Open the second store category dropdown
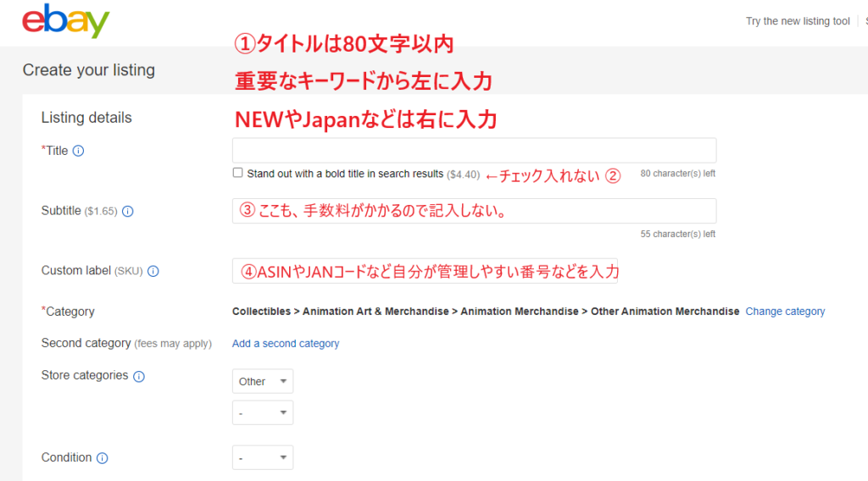This screenshot has width=868, height=481. [x=263, y=413]
